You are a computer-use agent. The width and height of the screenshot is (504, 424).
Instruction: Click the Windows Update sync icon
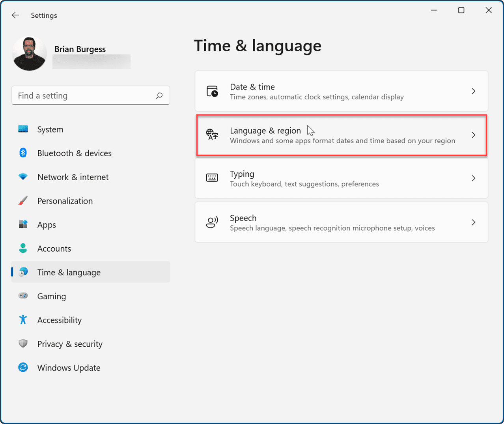click(23, 368)
